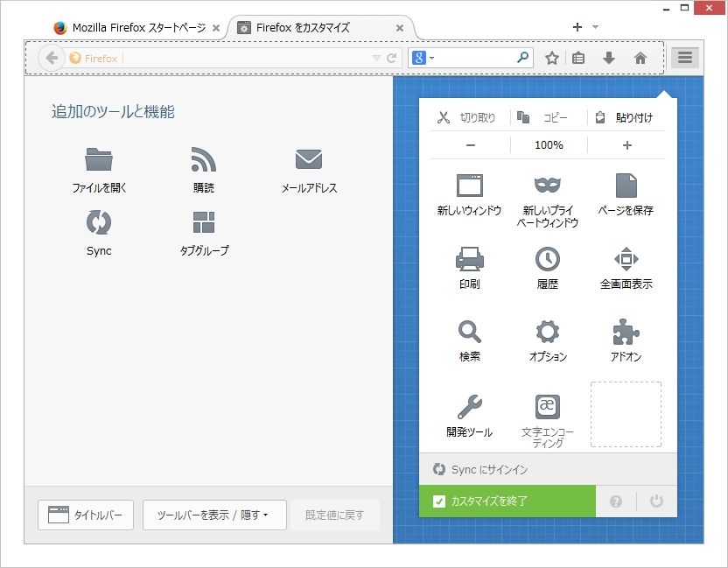This screenshot has height=568, width=728.
Task: Switch to Mozilla Firefox スタートページ tab
Action: pyautogui.click(x=135, y=28)
